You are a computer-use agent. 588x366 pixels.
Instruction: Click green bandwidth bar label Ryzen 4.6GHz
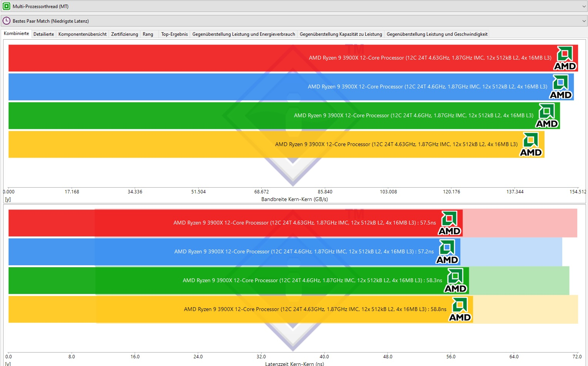pyautogui.click(x=413, y=115)
